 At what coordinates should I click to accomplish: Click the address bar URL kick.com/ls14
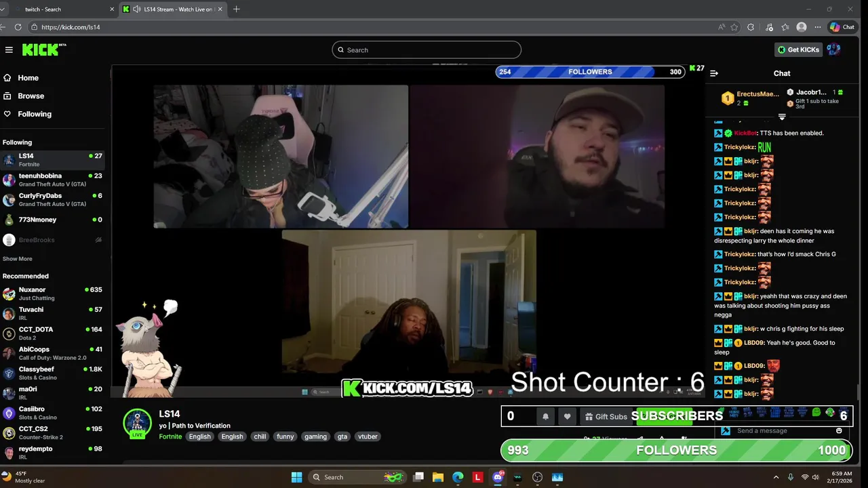tap(71, 27)
